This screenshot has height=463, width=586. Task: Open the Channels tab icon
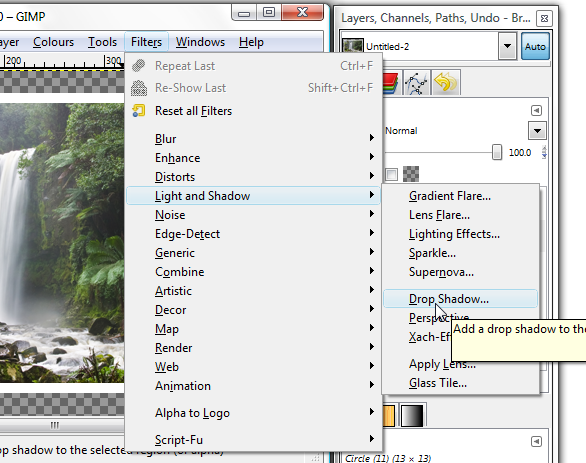(x=390, y=83)
